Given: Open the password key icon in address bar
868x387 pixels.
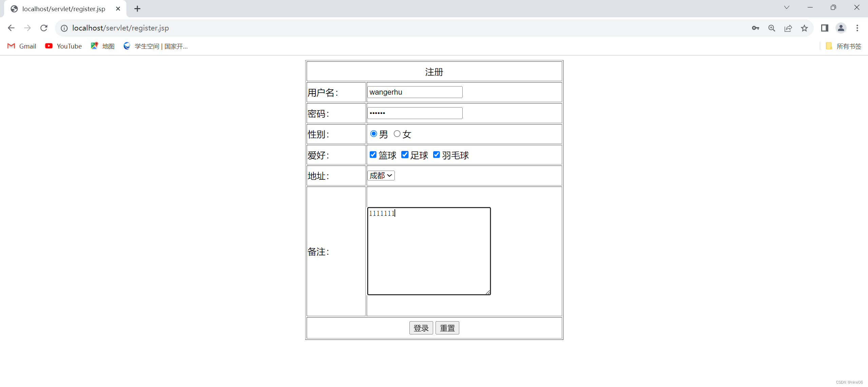Looking at the screenshot, I should point(755,28).
